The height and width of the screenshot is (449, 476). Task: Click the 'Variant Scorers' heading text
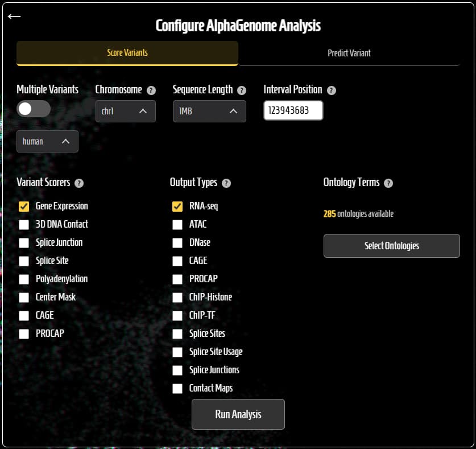click(43, 182)
